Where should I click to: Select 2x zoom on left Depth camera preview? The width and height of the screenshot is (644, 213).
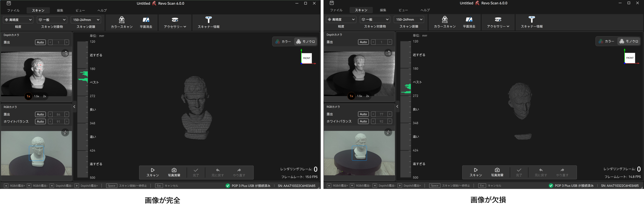click(45, 96)
